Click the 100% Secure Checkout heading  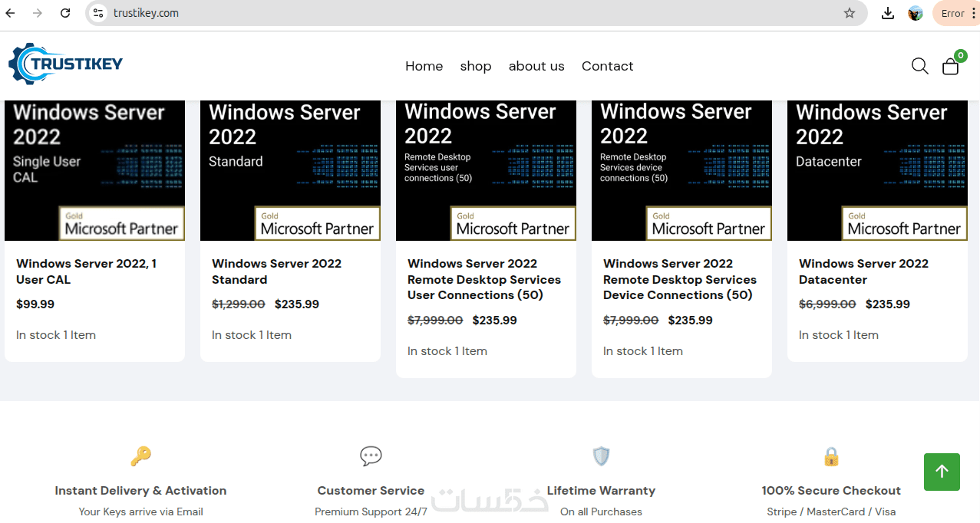[x=831, y=491]
